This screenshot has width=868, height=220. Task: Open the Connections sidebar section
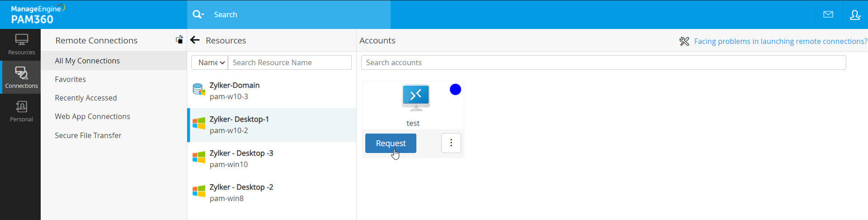(21, 77)
